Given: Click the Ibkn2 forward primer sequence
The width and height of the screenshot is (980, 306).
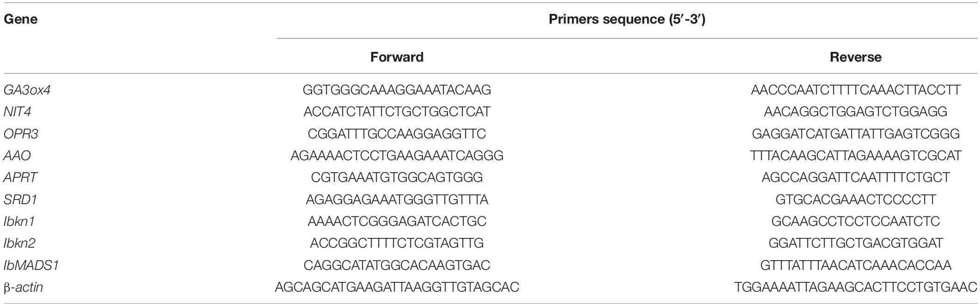Looking at the screenshot, I should (397, 243).
